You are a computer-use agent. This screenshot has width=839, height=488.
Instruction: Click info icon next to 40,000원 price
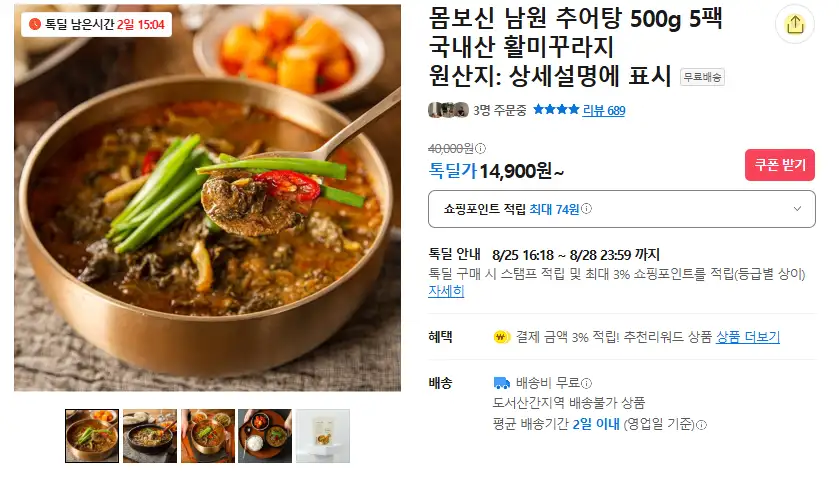click(480, 148)
